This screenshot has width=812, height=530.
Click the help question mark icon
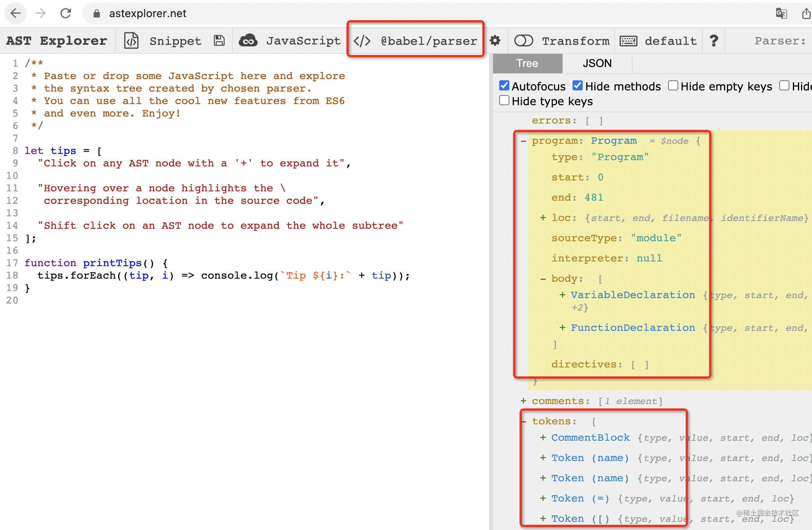714,41
